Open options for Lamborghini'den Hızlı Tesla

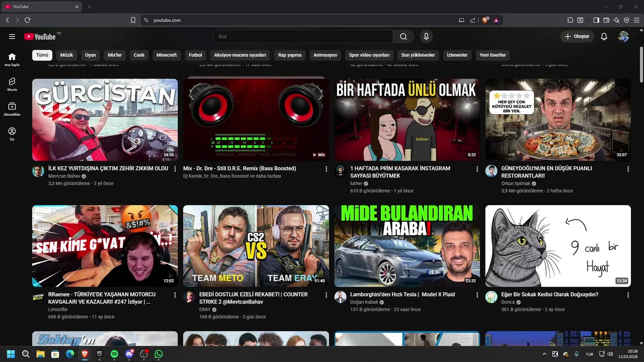coord(477,295)
